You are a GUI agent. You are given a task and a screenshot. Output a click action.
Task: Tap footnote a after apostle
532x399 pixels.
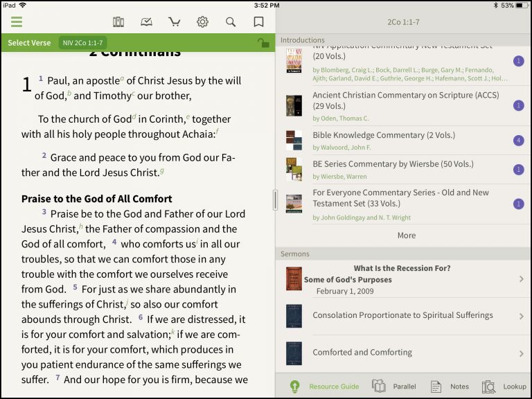click(122, 78)
